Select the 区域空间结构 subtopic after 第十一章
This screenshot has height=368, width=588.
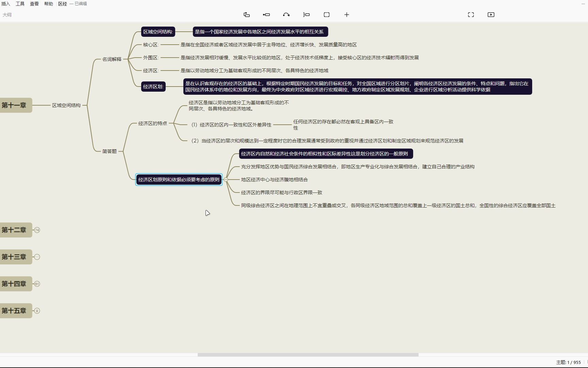click(66, 105)
